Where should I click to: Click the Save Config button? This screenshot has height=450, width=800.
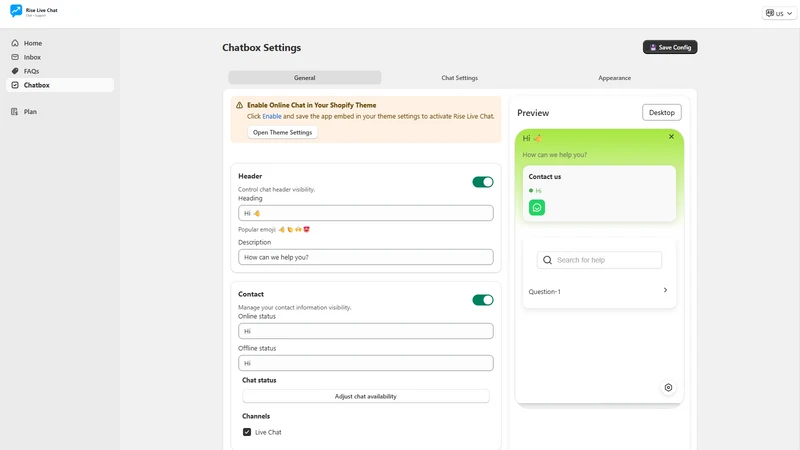670,47
